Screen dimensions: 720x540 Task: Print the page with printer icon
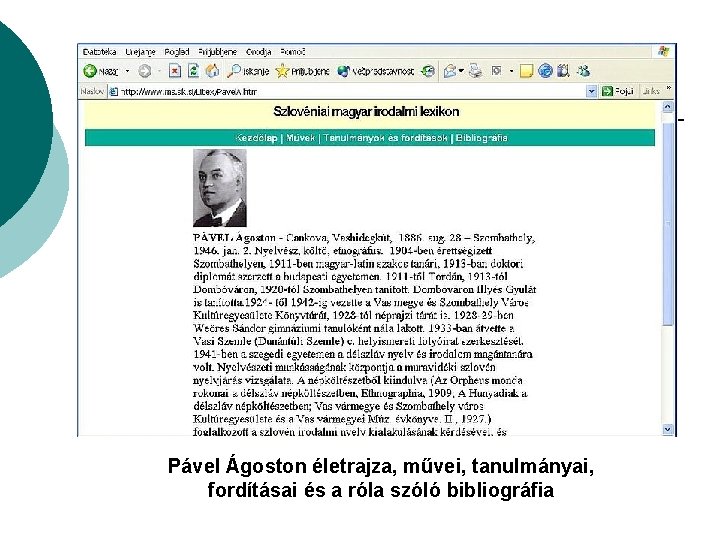pos(475,71)
